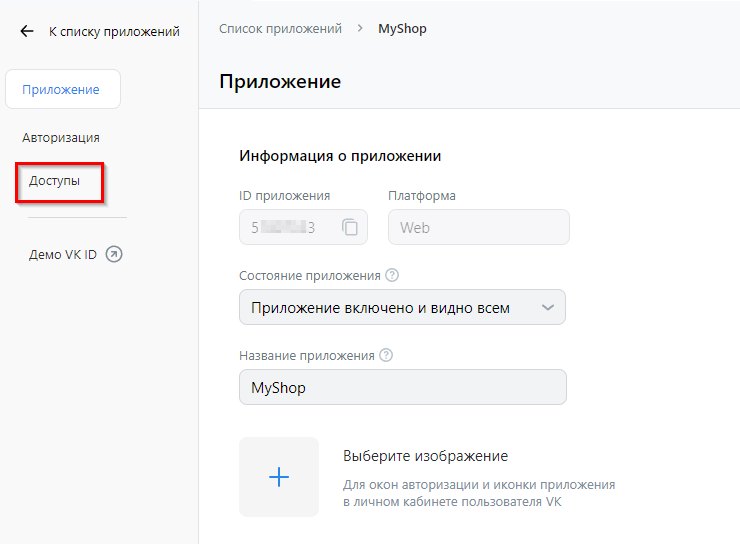Screen dimensions: 740x544
Task: Click help icon beside Название приложения
Action: 386,355
